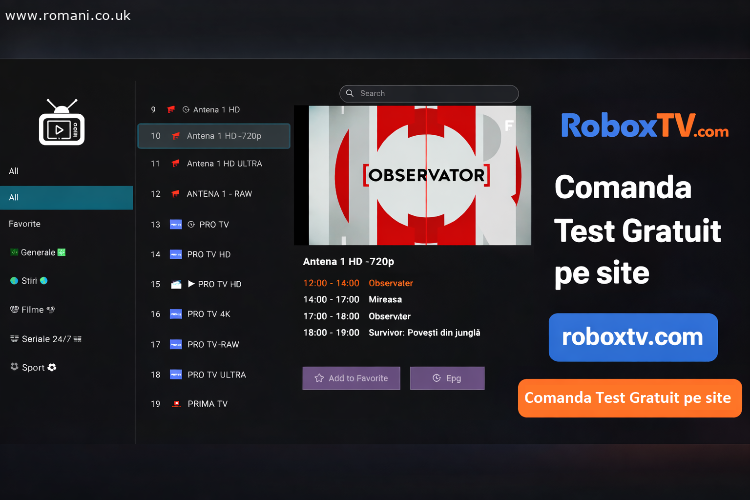Open the Epg button

[x=447, y=378]
